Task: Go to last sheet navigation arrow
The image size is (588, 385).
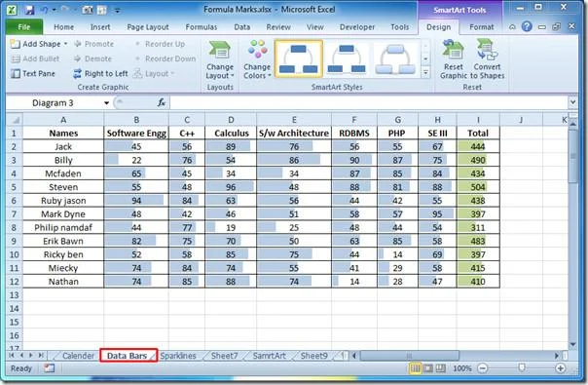Action: tap(41, 356)
